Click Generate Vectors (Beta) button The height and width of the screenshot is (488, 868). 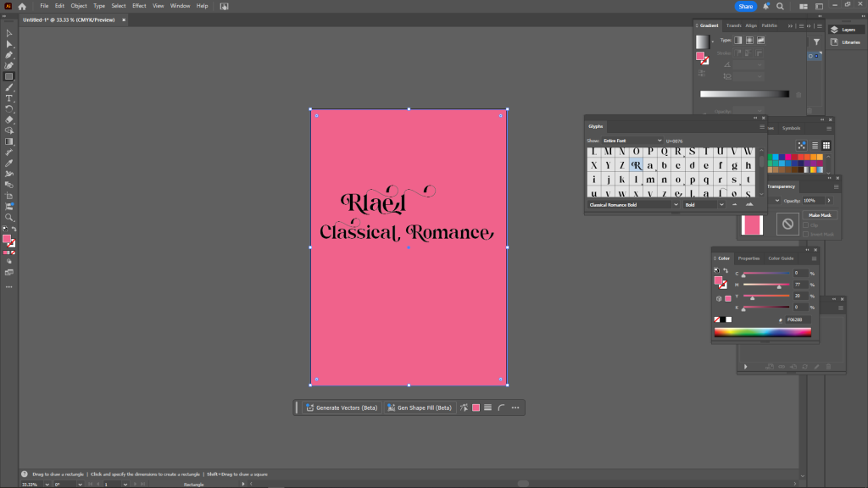coord(342,408)
